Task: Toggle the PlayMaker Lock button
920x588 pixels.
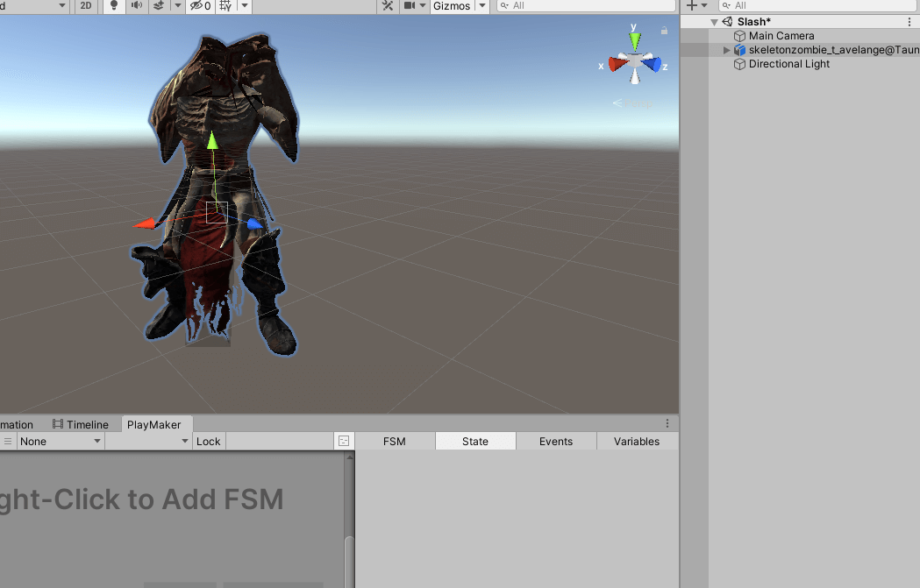Action: click(x=208, y=442)
